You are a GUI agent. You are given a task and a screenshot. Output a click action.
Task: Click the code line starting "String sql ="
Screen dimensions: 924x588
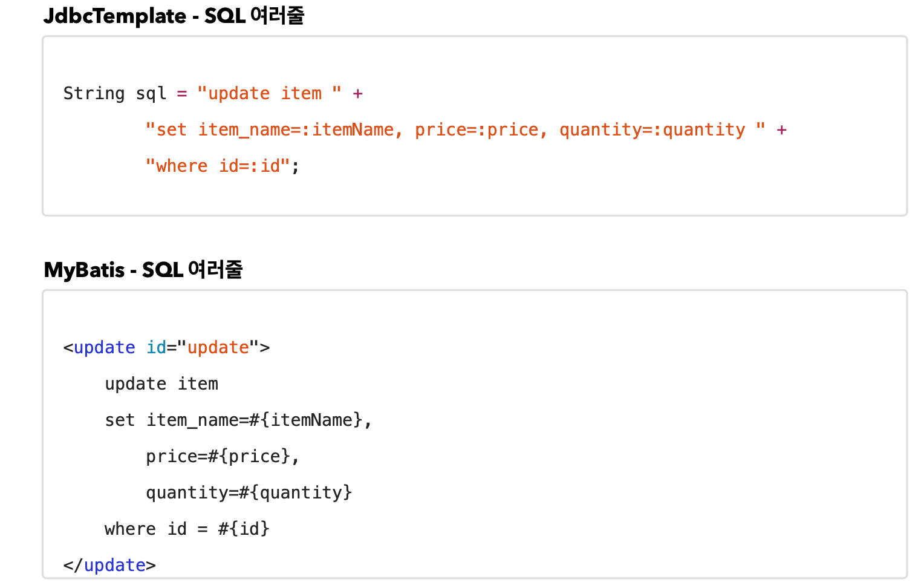tap(213, 94)
